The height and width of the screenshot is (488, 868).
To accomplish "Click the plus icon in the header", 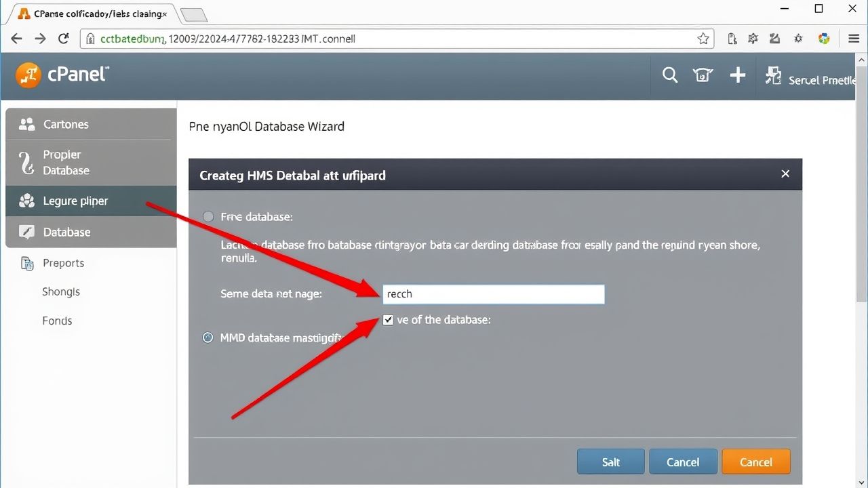I will pyautogui.click(x=738, y=75).
